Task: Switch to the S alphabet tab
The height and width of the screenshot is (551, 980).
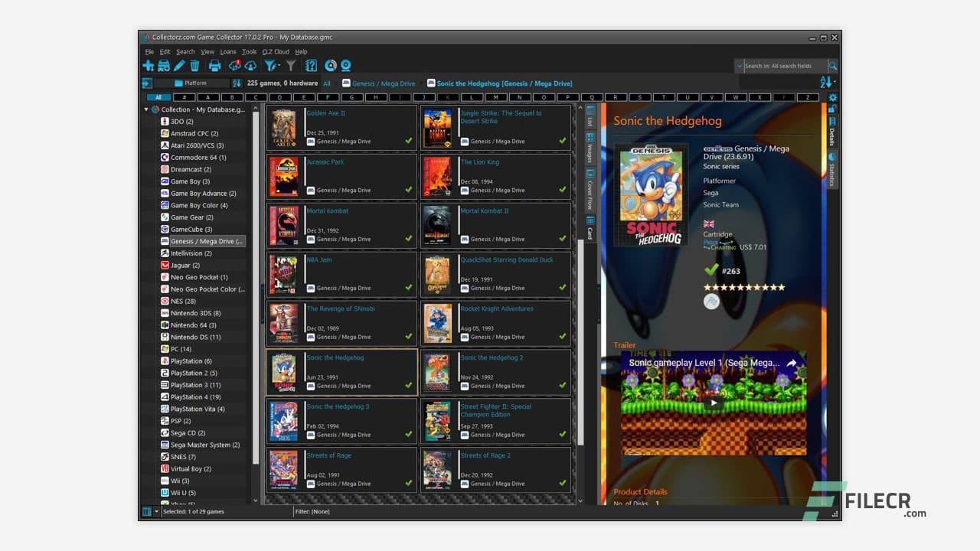Action: (x=639, y=97)
